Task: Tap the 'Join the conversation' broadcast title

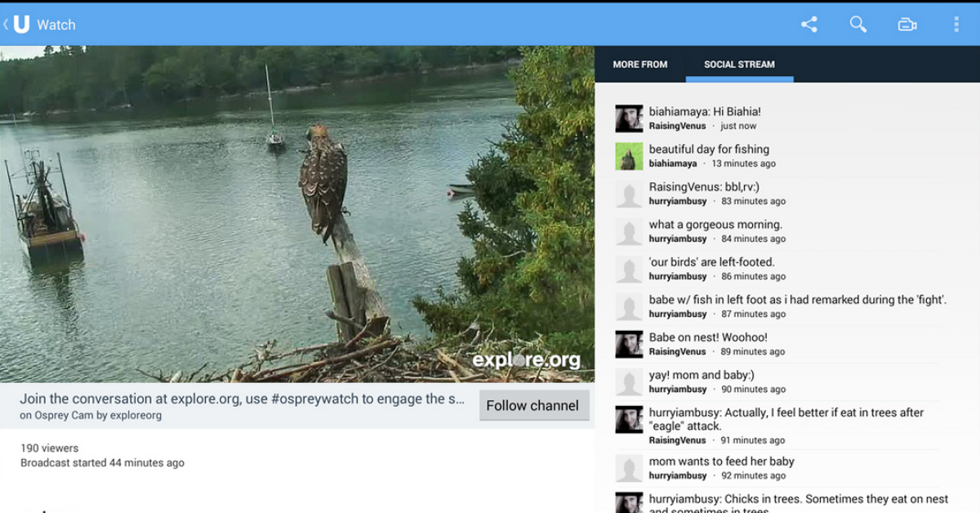Action: [x=243, y=399]
